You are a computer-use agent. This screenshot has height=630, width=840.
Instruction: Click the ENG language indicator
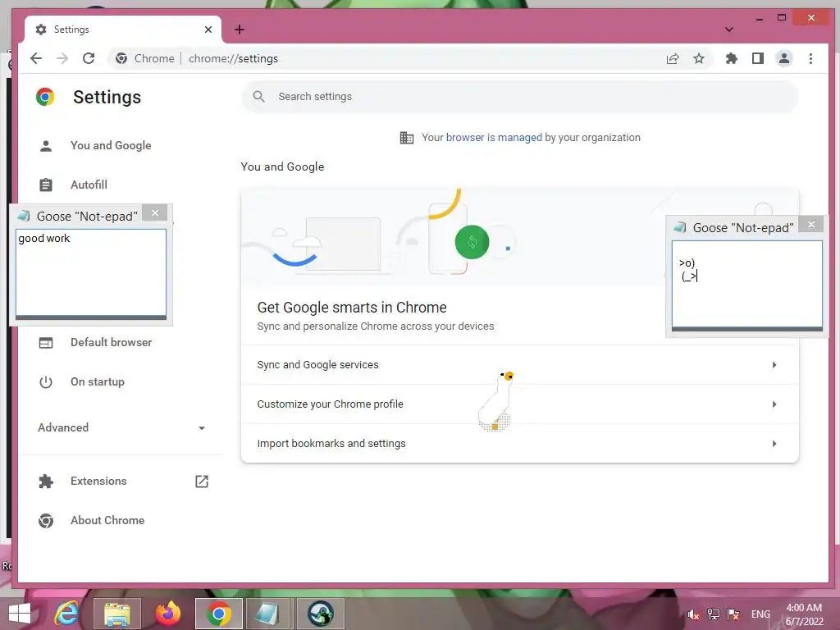[x=760, y=614]
